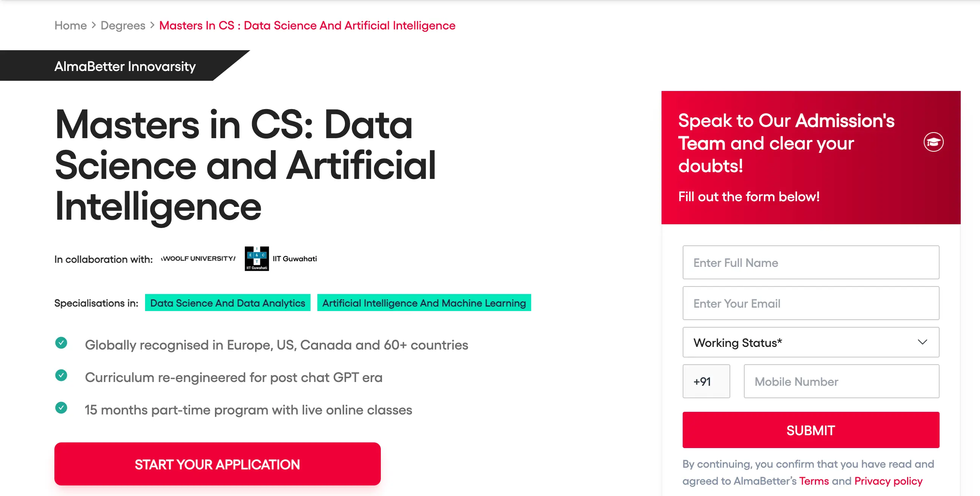Click the chevron between Home and Degrees
Image resolution: width=980 pixels, height=496 pixels.
coord(93,25)
